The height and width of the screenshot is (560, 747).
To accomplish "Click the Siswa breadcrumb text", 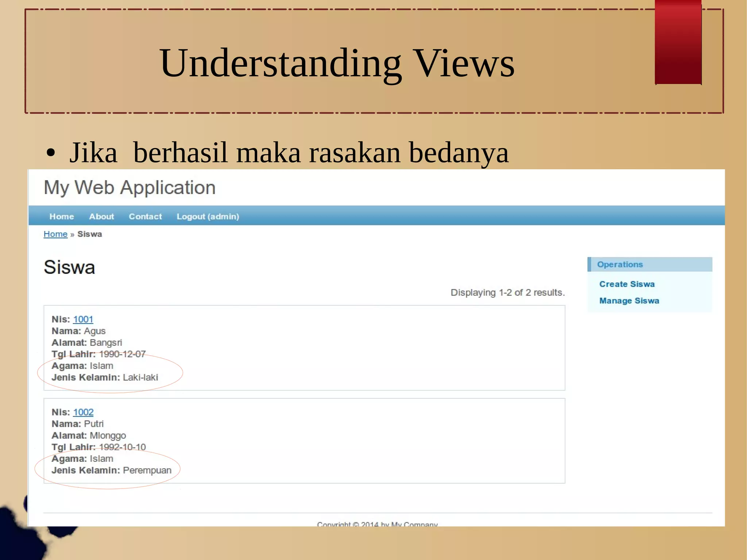I will [x=89, y=234].
